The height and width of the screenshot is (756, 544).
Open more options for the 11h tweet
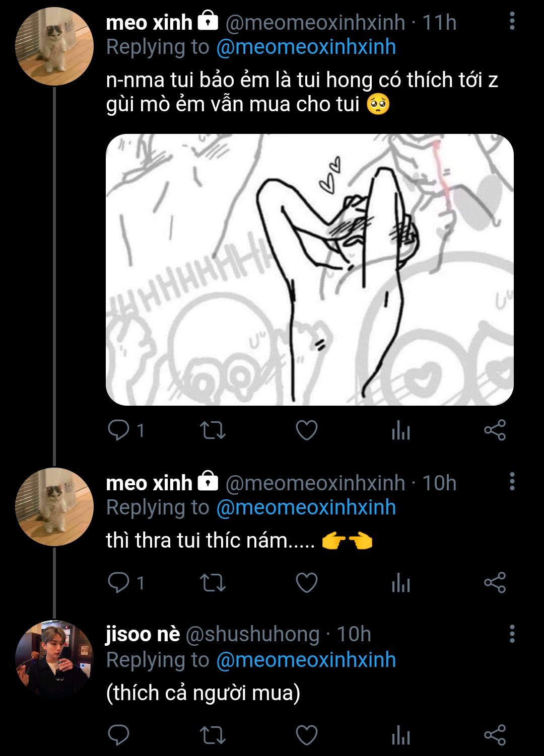512,21
